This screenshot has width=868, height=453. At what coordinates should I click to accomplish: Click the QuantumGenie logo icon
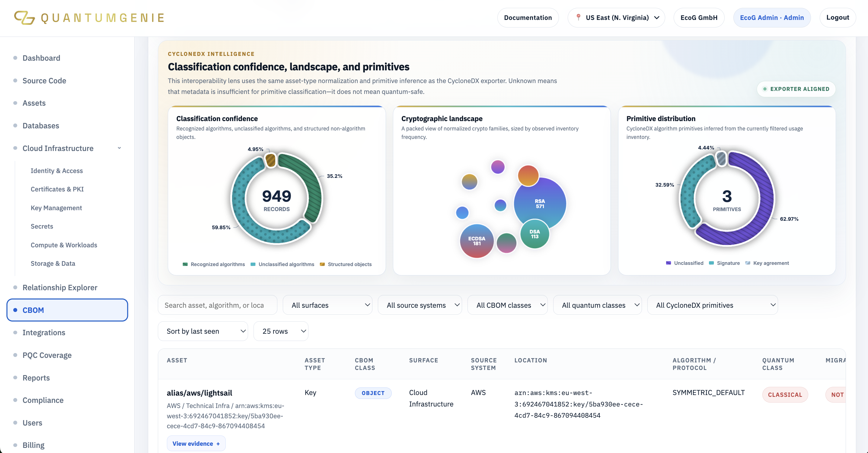coord(24,18)
